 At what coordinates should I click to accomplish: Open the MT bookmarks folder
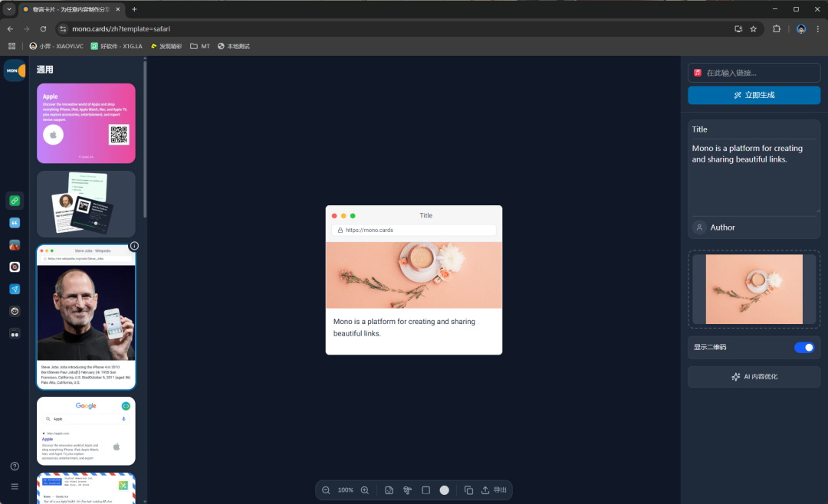click(200, 47)
